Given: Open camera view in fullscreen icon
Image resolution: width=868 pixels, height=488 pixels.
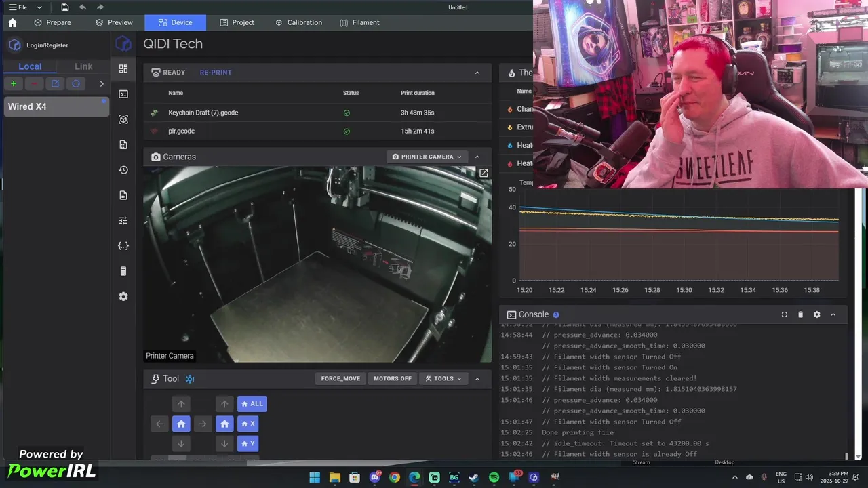Looking at the screenshot, I should click(484, 173).
